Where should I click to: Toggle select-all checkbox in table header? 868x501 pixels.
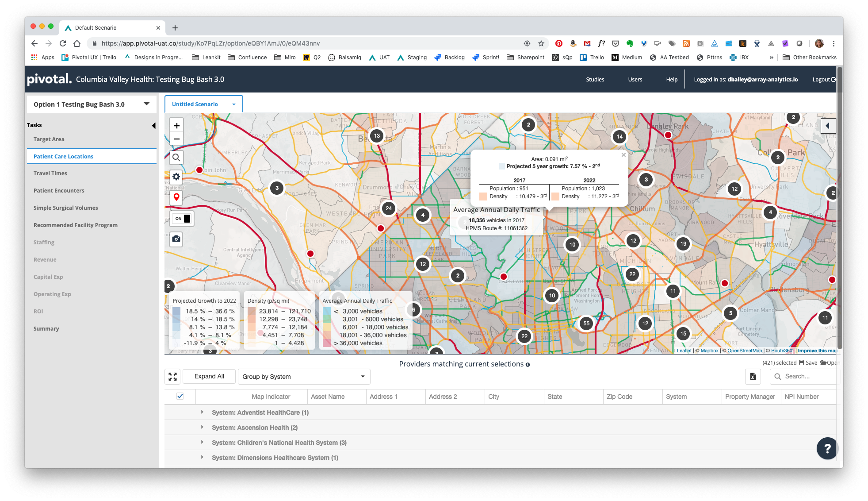[x=180, y=396]
